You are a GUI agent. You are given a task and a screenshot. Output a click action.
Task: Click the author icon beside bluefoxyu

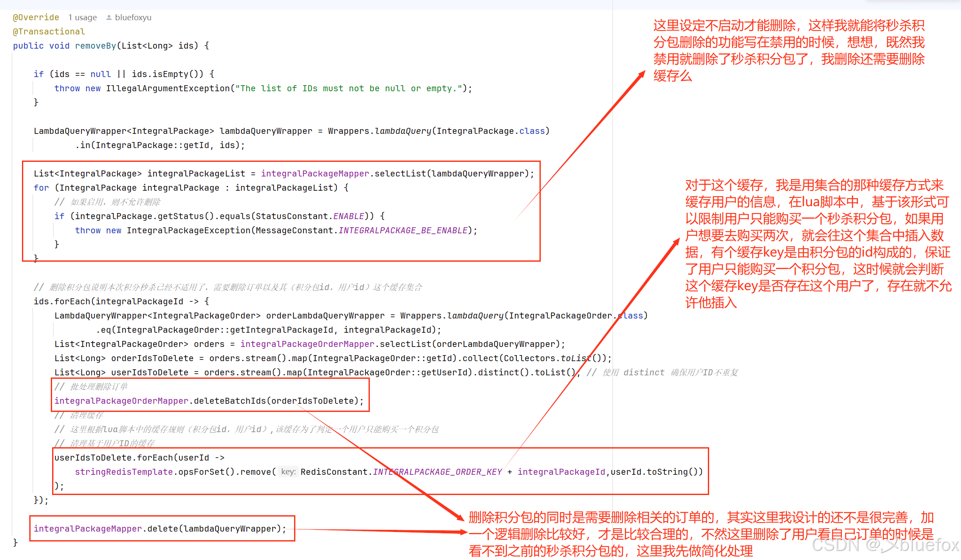[x=109, y=18]
